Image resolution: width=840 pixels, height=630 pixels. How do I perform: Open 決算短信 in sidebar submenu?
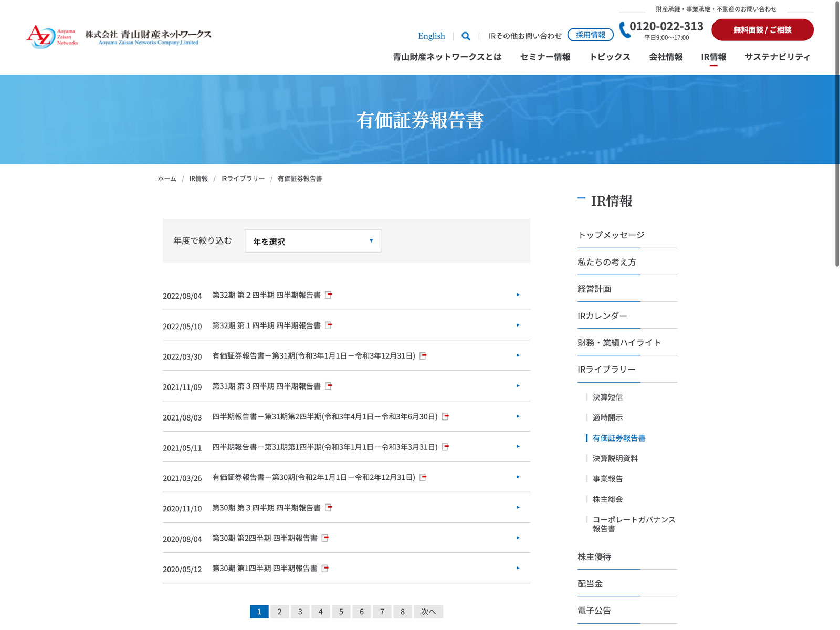[x=607, y=397]
